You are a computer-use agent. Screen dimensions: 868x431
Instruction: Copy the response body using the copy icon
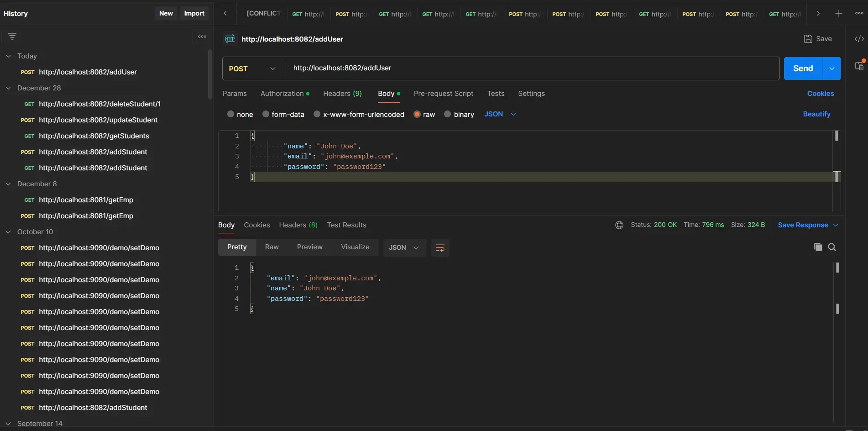(818, 247)
